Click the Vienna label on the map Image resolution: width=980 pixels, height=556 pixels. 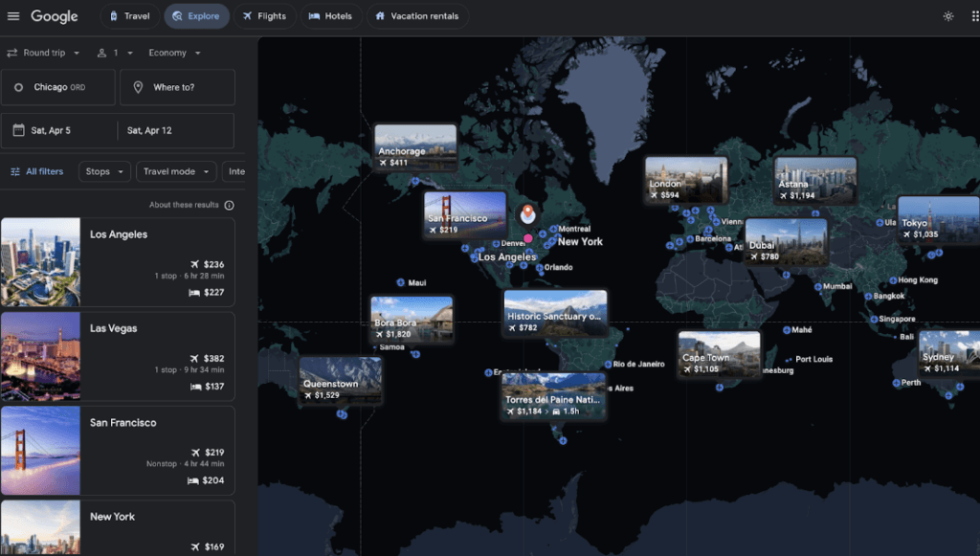point(732,222)
